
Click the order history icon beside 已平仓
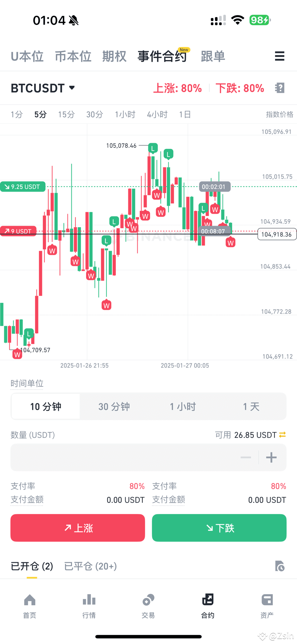(x=280, y=566)
